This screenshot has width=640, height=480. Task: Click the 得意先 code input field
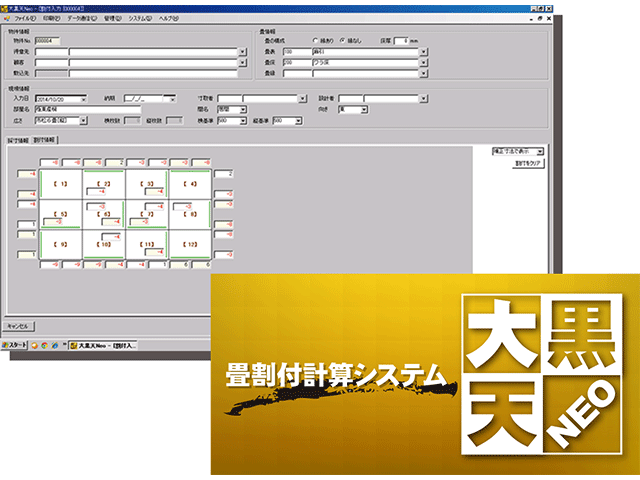point(51,52)
